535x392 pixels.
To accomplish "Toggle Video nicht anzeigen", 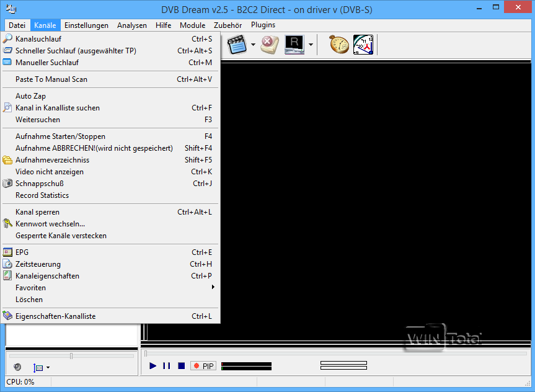I will (x=110, y=171).
